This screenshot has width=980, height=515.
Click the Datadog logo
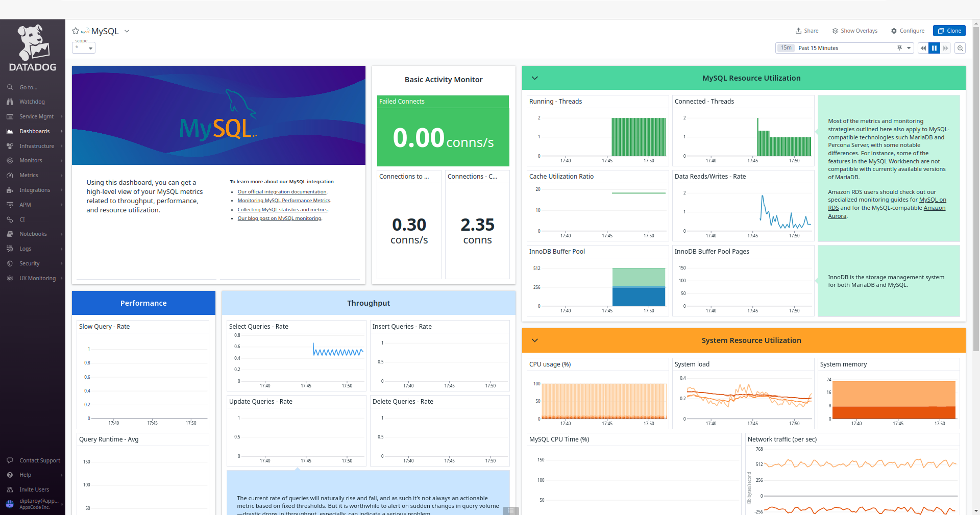pos(33,48)
